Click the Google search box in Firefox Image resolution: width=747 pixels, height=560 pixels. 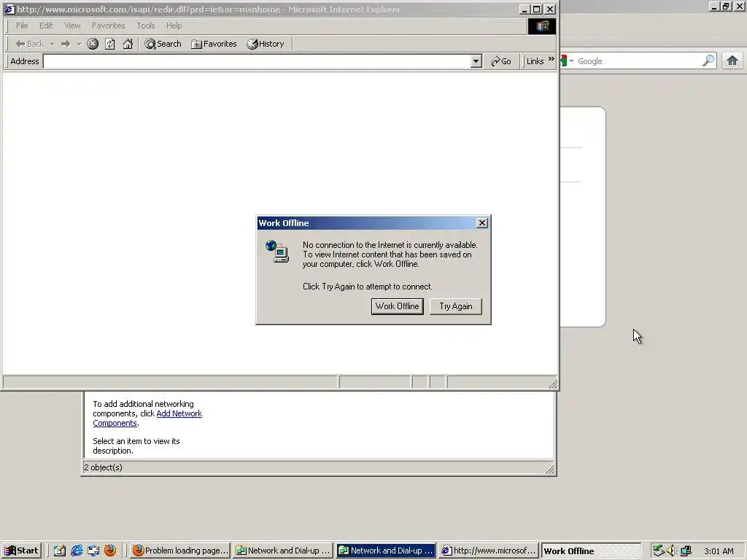point(638,61)
